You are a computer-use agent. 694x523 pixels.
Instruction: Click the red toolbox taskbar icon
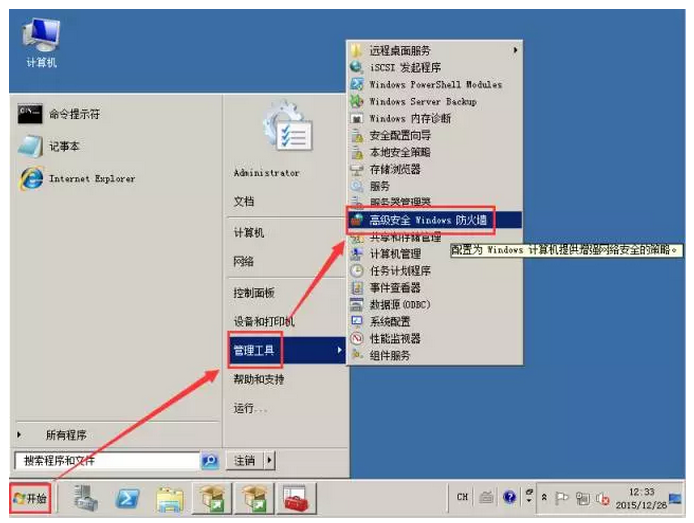point(297,499)
